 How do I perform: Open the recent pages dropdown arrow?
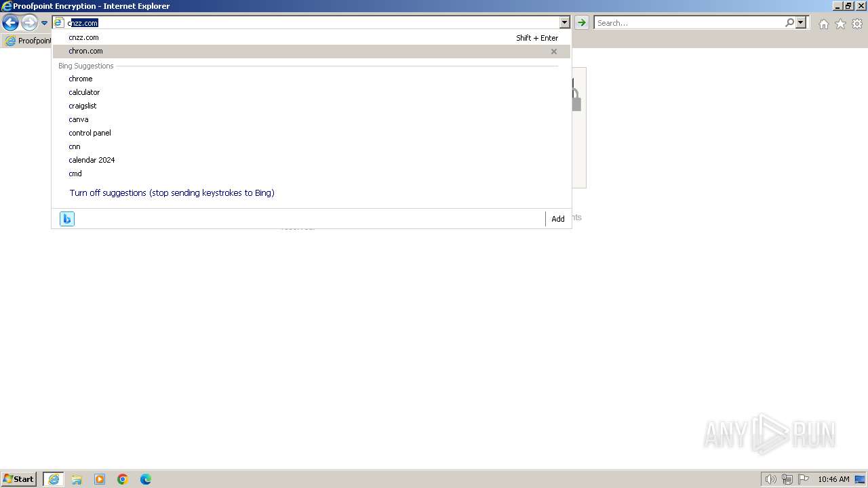44,23
